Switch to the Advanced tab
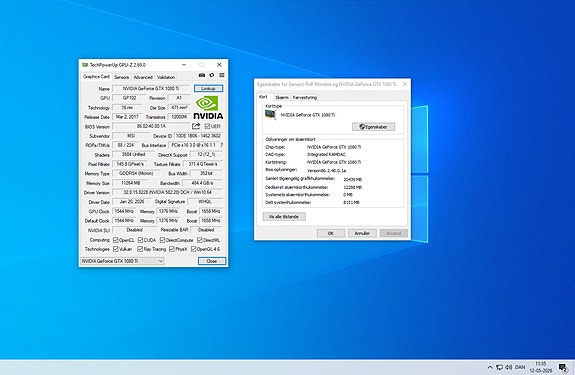Image resolution: width=575 pixels, height=375 pixels. click(x=143, y=77)
